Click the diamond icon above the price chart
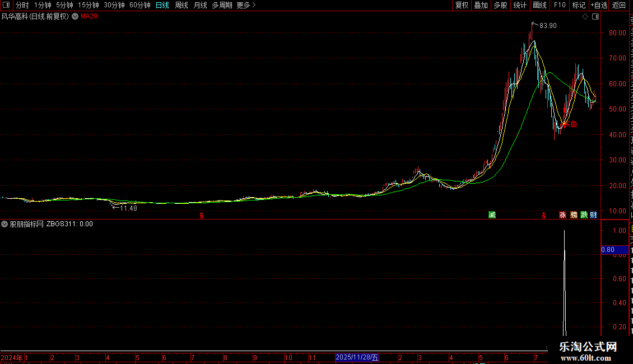 (x=585, y=17)
